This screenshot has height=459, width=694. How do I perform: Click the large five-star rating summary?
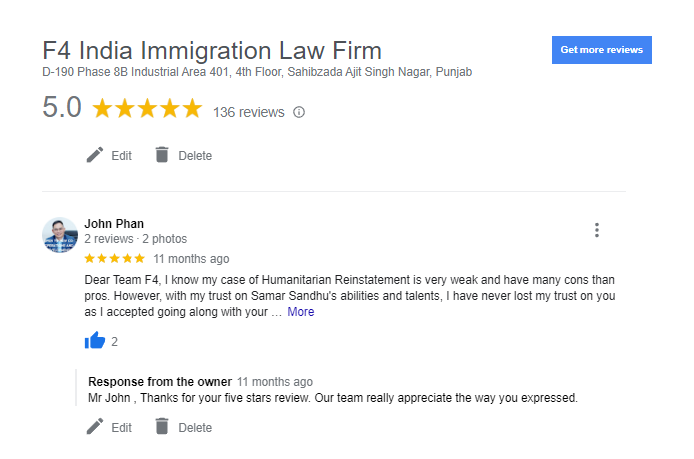(x=147, y=109)
